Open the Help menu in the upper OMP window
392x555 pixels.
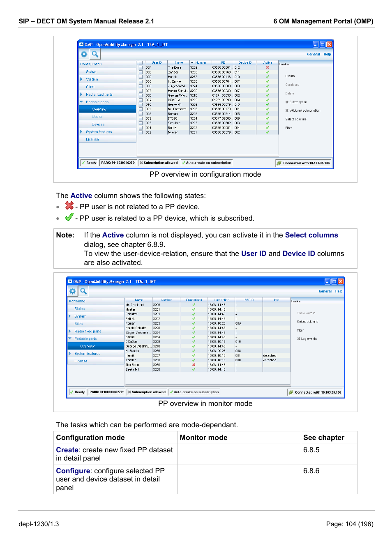pyautogui.click(x=327, y=54)
